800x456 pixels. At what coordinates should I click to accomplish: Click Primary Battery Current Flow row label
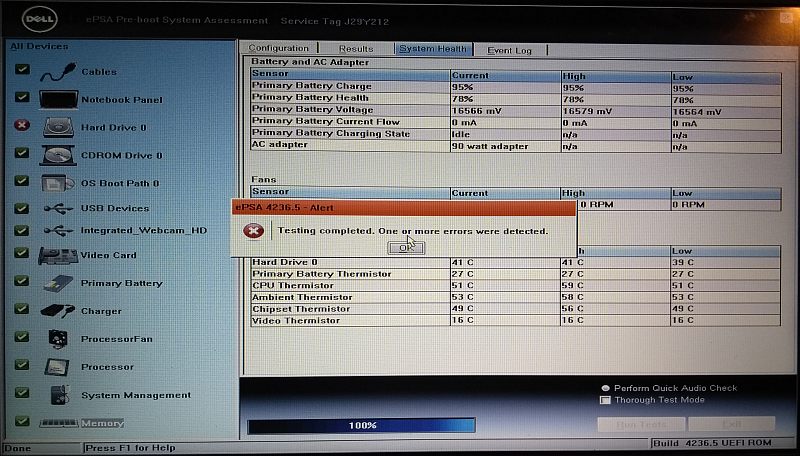pos(326,121)
